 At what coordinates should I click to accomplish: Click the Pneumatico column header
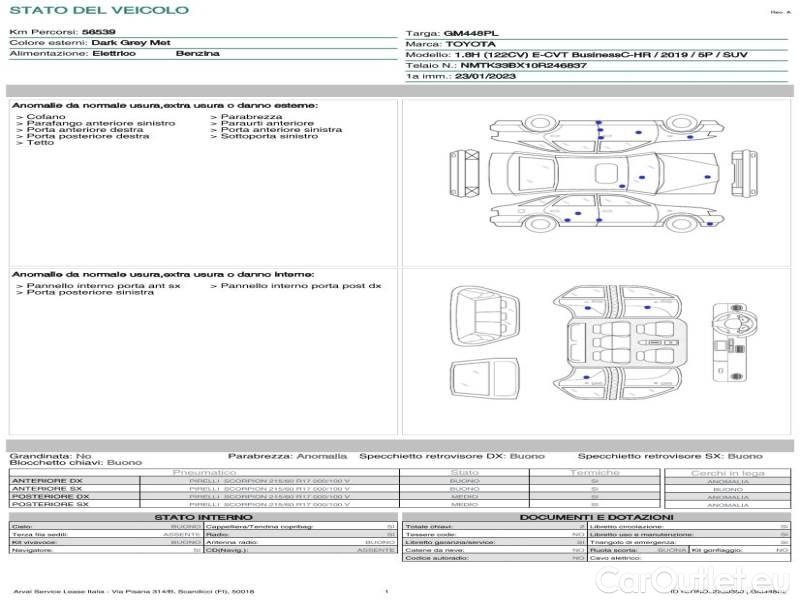[204, 472]
